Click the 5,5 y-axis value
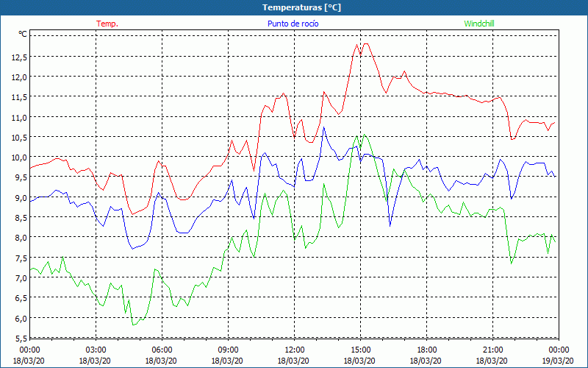 pos(21,338)
